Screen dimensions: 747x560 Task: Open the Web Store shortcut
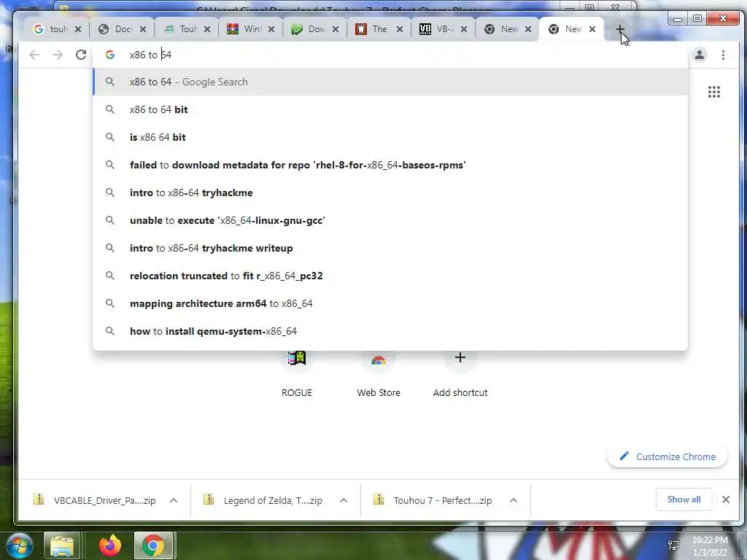coord(379,375)
